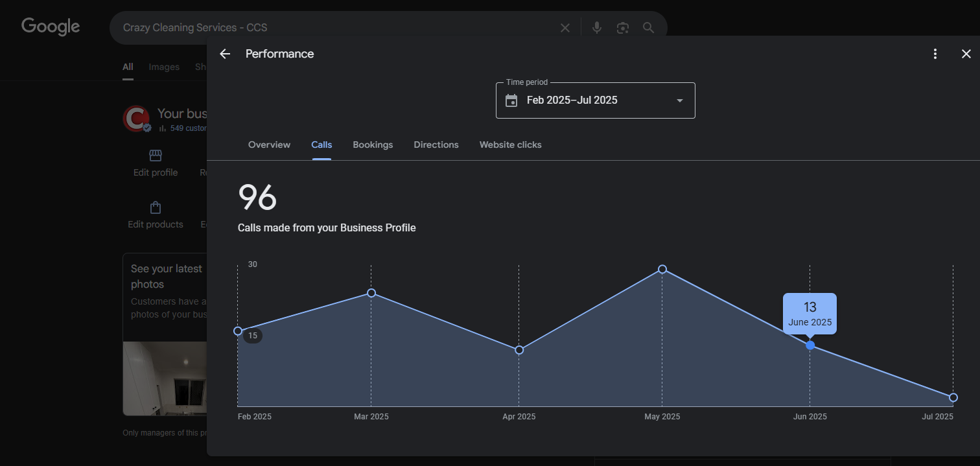Select the Jul 2025 data point

pyautogui.click(x=953, y=397)
